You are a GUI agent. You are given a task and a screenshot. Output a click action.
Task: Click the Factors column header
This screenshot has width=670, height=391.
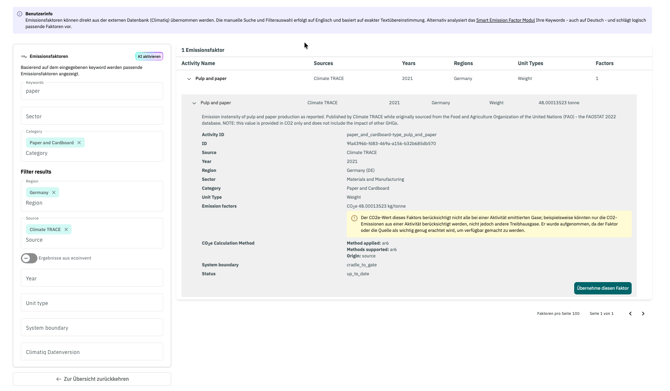coord(605,63)
